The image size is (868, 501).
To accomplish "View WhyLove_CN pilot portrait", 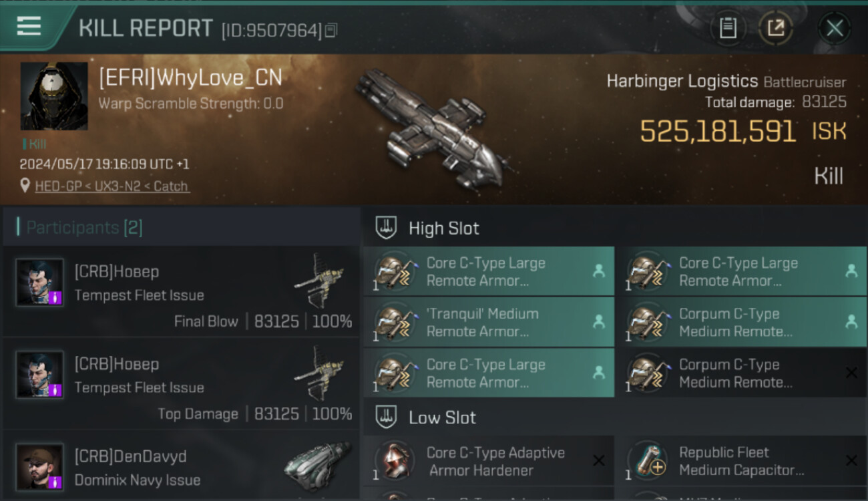I will pos(54,96).
